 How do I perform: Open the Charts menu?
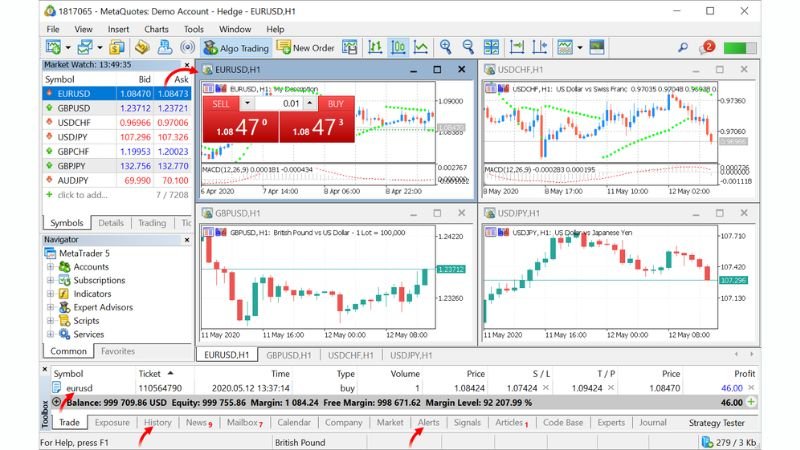coord(156,29)
